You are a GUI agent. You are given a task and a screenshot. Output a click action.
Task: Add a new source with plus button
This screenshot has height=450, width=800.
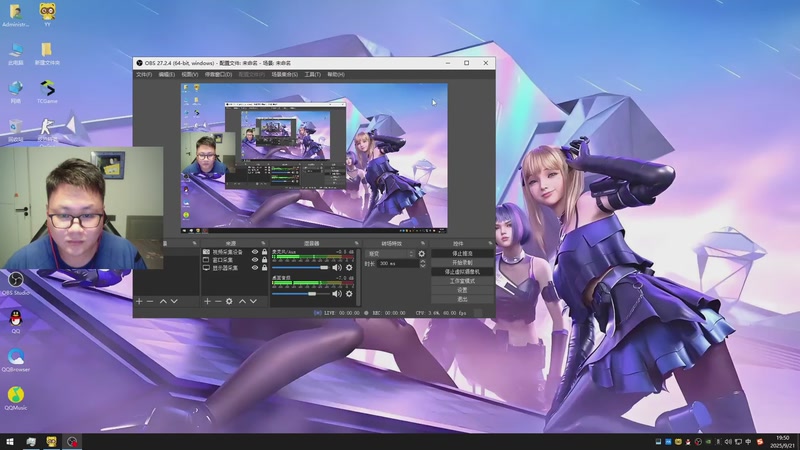click(x=207, y=302)
